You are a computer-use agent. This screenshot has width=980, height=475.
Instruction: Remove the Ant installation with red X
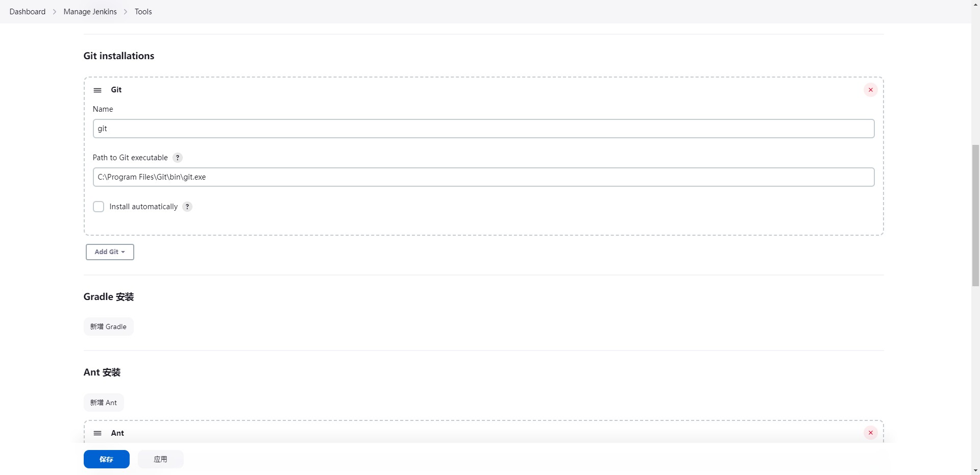pyautogui.click(x=870, y=433)
